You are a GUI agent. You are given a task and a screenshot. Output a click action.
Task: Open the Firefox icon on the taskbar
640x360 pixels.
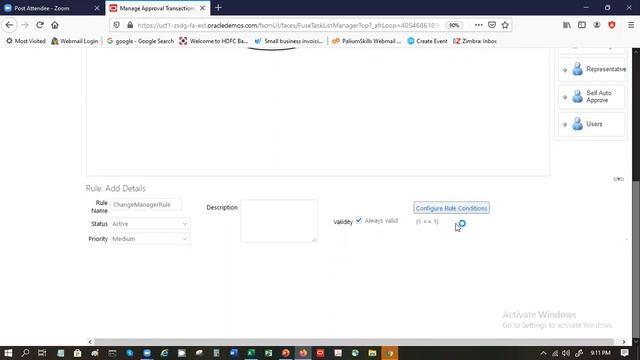coord(303,353)
